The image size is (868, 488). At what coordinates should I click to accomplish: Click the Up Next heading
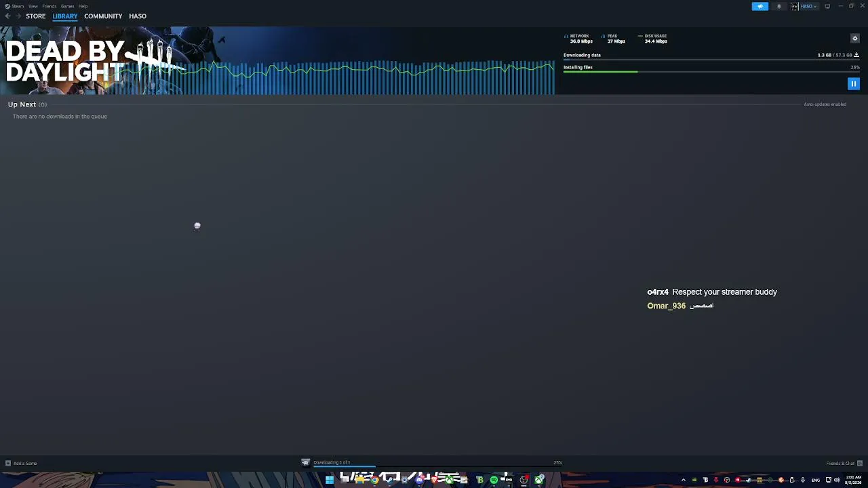coord(22,104)
